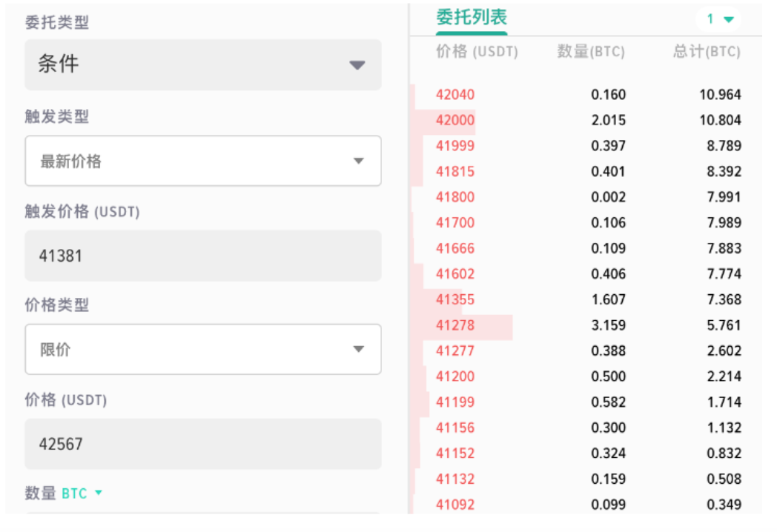Click quantity 0.002 in the 41800 row
The image size is (777, 532).
pyautogui.click(x=609, y=197)
